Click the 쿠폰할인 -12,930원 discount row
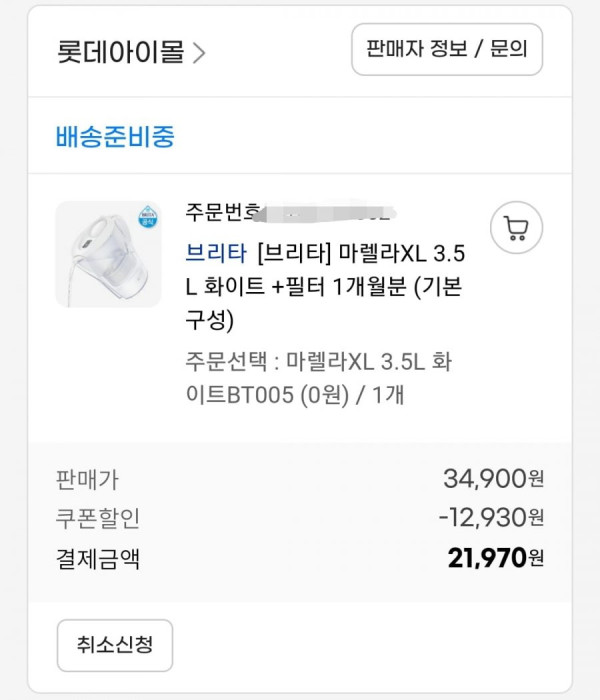The image size is (600, 700). click(300, 518)
